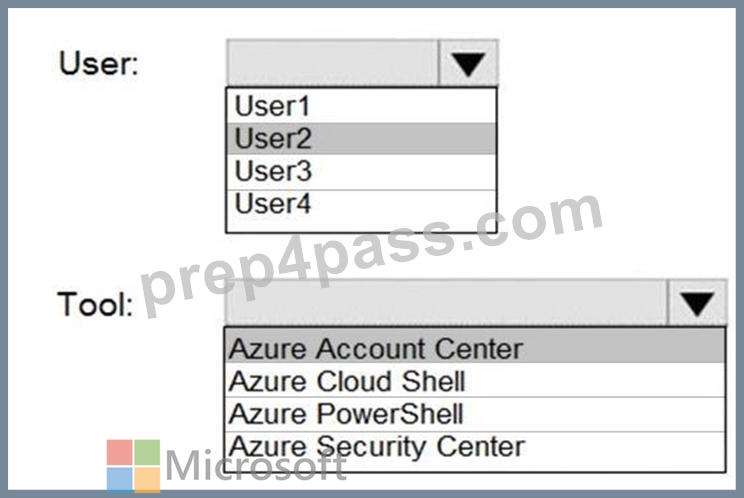744x498 pixels.
Task: Click the Microsoft four-square logo
Action: pyautogui.click(x=133, y=466)
